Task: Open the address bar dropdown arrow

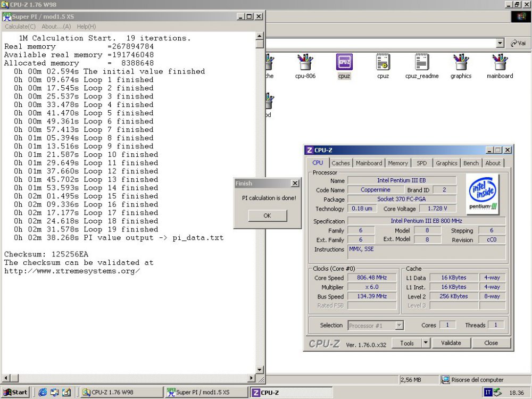Action: [x=499, y=43]
